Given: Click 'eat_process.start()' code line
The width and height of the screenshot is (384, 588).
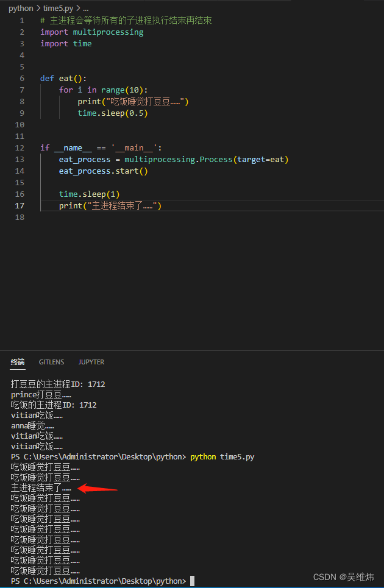Looking at the screenshot, I should (104, 171).
